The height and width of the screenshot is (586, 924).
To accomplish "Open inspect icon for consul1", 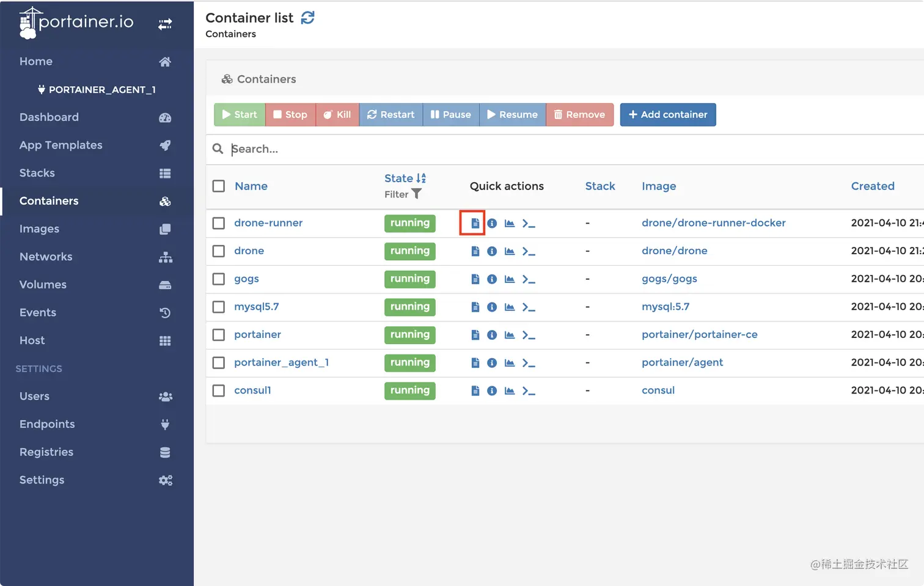I will [492, 391].
